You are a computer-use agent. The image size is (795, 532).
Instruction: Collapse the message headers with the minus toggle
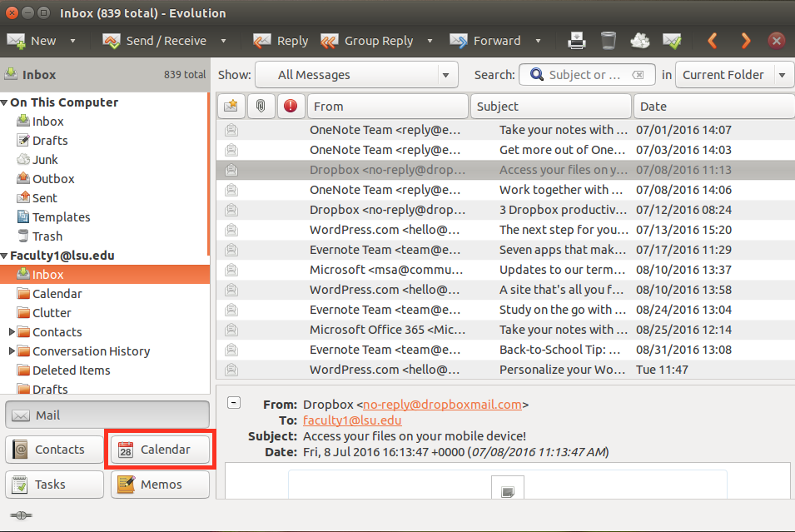click(x=234, y=403)
